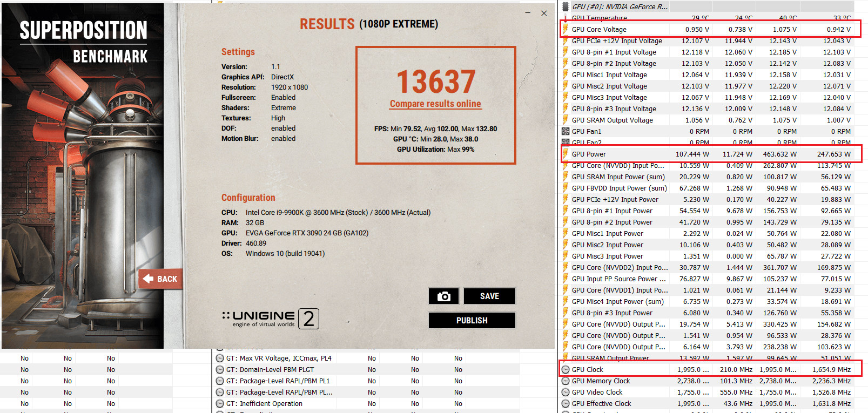
Task: Click the GPU icon beside the NVIDIA GeForce header
Action: pos(566,6)
